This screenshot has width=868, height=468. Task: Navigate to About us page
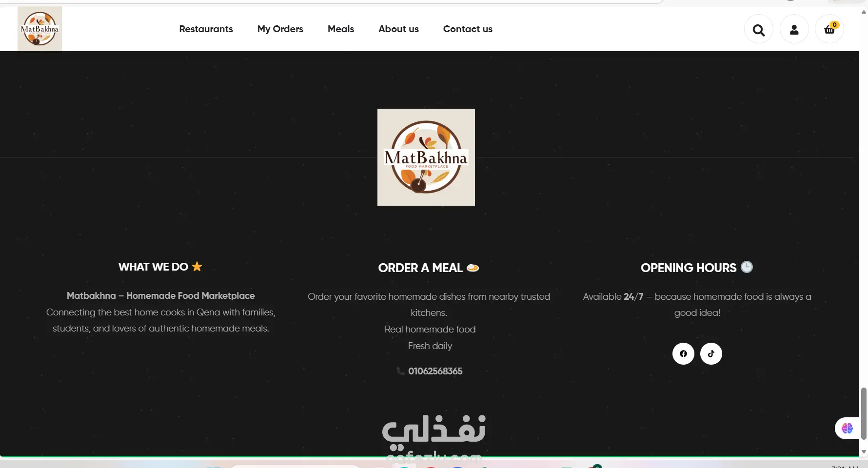point(398,29)
